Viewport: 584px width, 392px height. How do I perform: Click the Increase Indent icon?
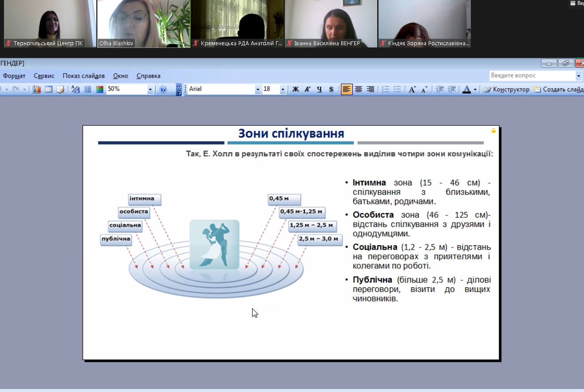pyautogui.click(x=452, y=89)
